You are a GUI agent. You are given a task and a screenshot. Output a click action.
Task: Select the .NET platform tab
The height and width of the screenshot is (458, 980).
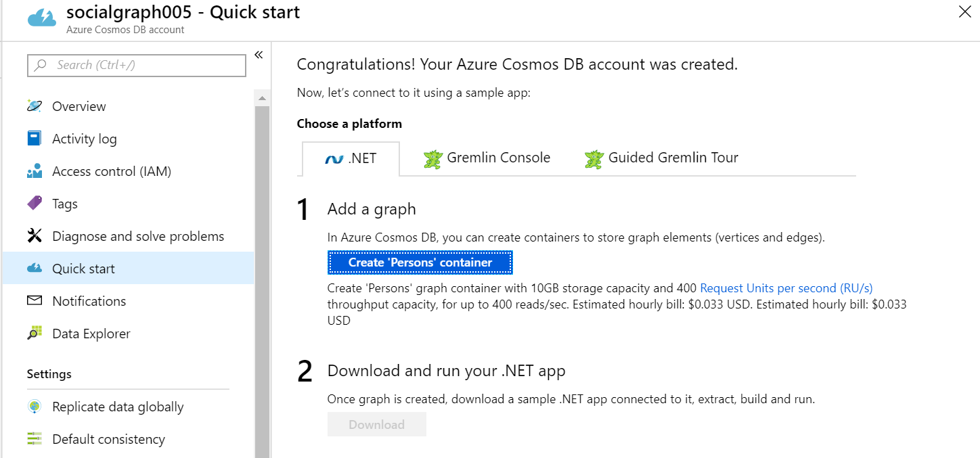(x=351, y=159)
